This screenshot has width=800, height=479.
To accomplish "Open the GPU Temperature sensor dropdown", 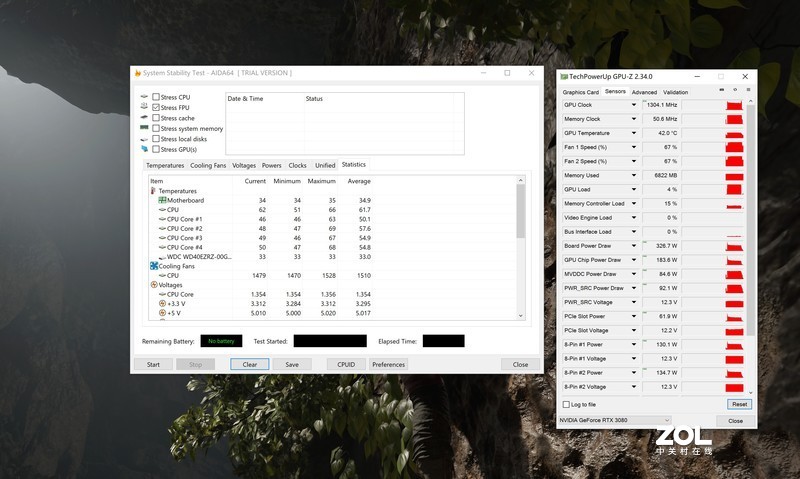I will tap(633, 133).
